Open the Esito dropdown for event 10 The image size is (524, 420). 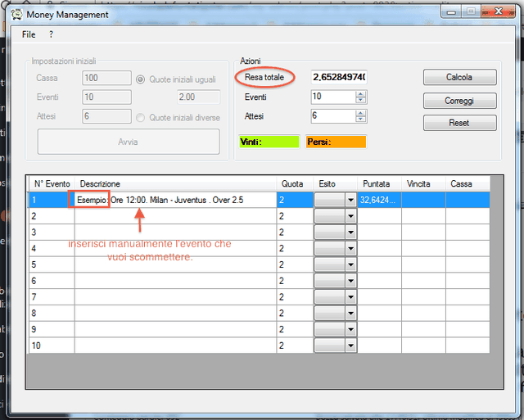tap(350, 345)
